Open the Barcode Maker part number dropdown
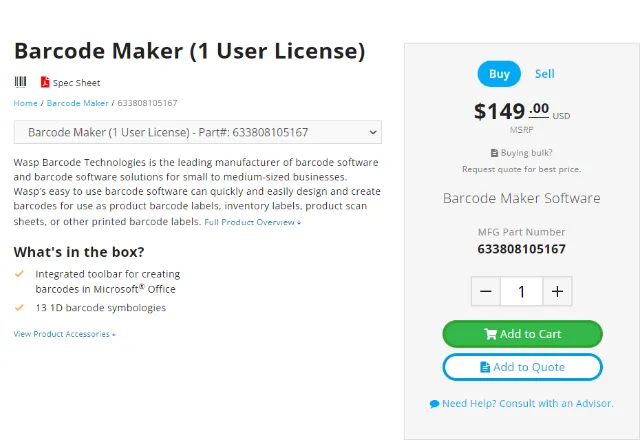Screen dimensions: 640x440 (198, 132)
